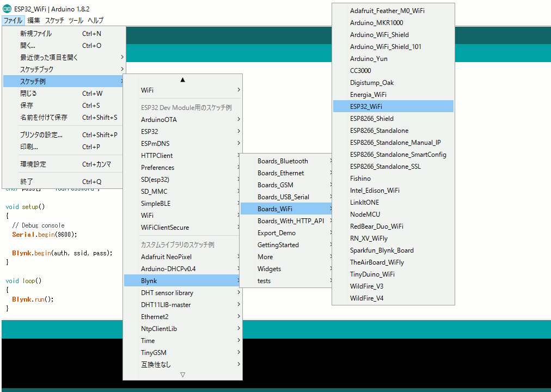The width and height of the screenshot is (551, 392).
Task: Click Blynk.begin(auth, ssid, pass) code line
Action: point(62,253)
